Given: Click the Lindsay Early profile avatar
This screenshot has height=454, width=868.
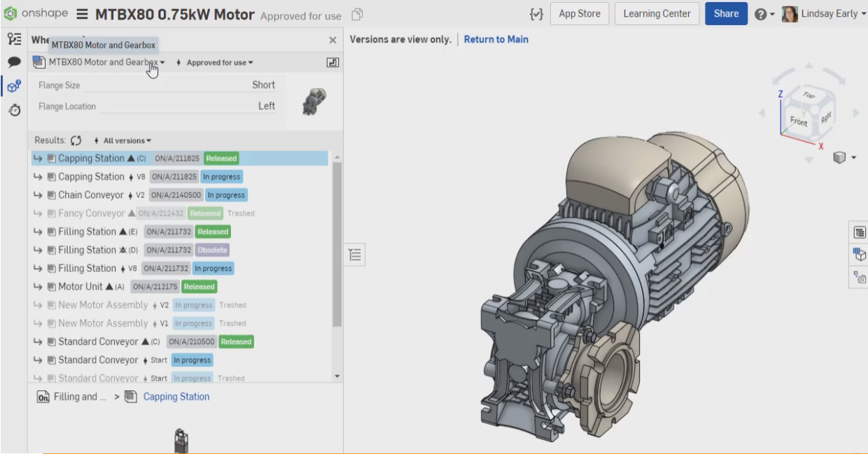Looking at the screenshot, I should (790, 14).
